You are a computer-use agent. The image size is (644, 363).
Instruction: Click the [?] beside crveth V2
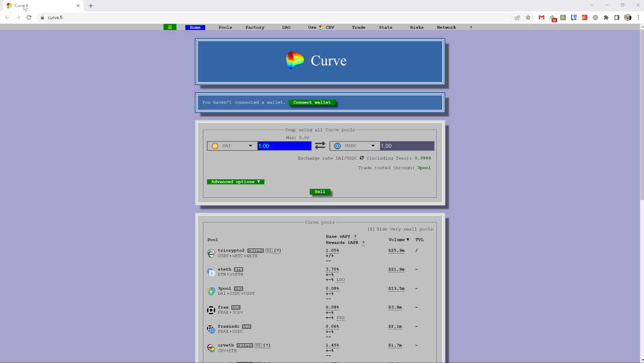coord(267,345)
